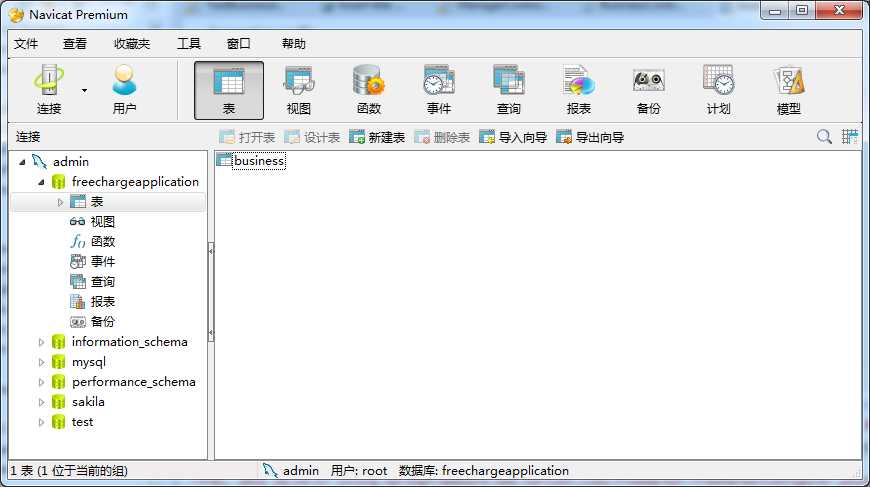The image size is (870, 487).
Task: Select the 视图 views toolbar icon
Action: [299, 90]
